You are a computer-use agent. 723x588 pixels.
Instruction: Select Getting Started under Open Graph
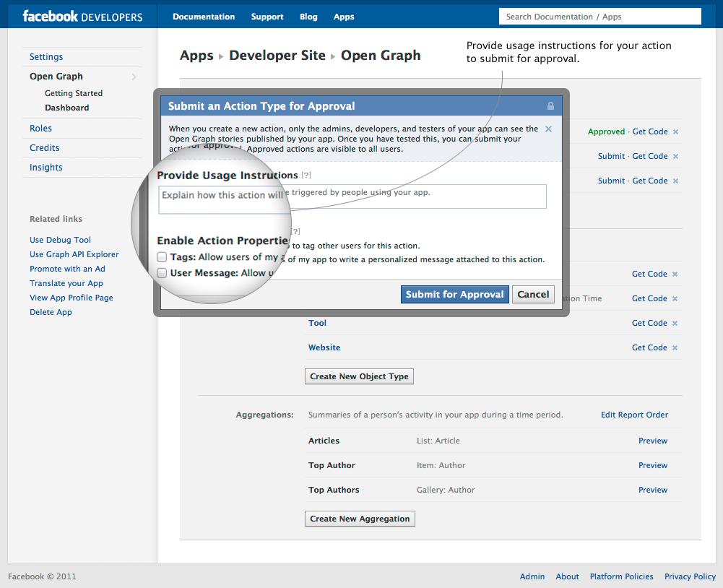coord(74,93)
